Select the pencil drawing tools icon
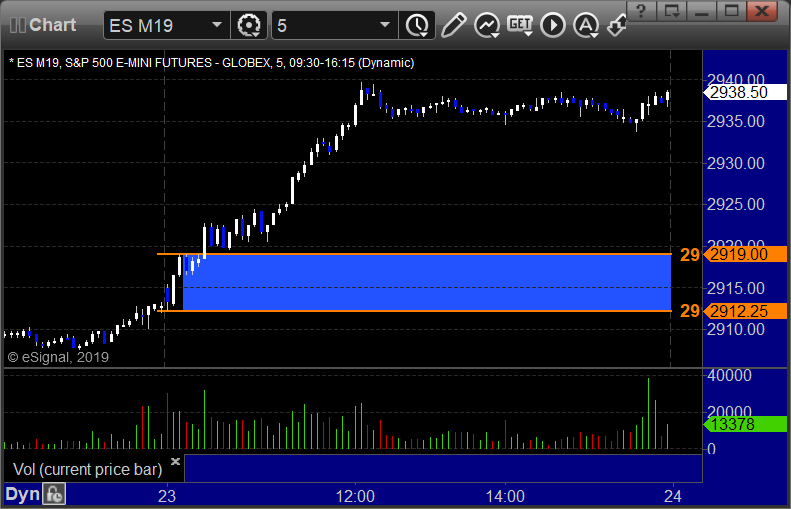The image size is (791, 509). 454,25
